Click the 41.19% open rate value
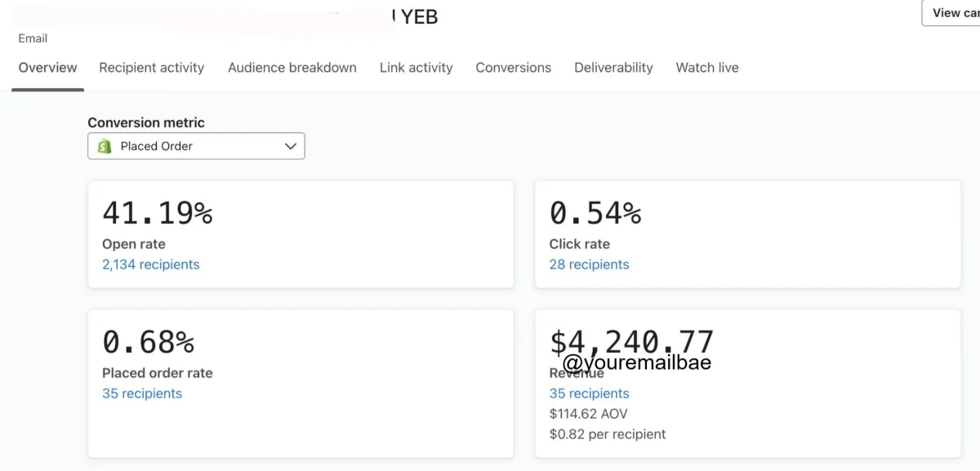Viewport: 980px width, 471px height. click(158, 214)
